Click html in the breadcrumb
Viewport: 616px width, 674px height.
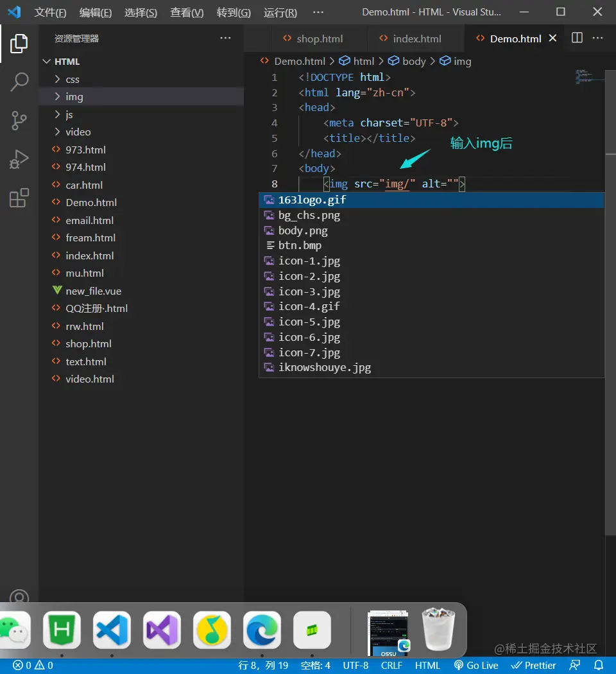(357, 62)
